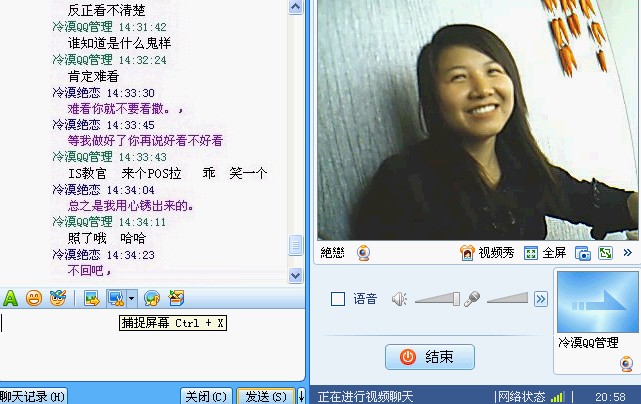Click the 正在进行视频聊天 status text

365,397
